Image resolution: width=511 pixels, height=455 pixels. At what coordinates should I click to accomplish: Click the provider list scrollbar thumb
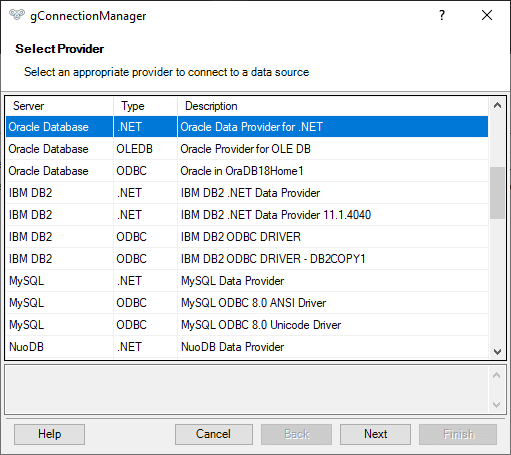coord(497,193)
